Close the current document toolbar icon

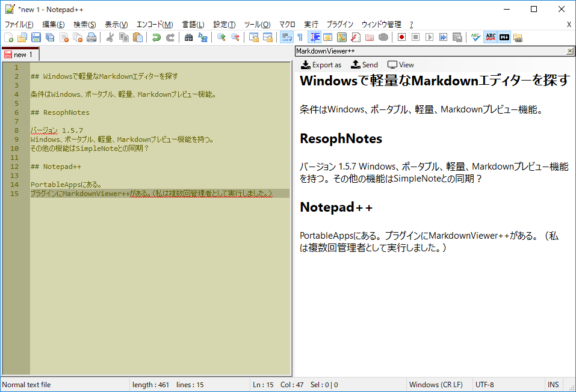tap(64, 37)
